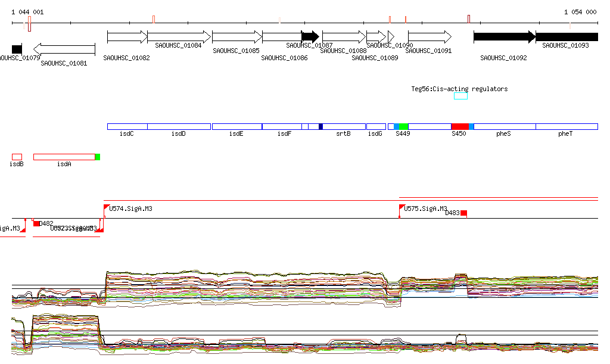This screenshot has width=610, height=364.
Task: Select the red D483 terminator marker
Action: (463, 213)
